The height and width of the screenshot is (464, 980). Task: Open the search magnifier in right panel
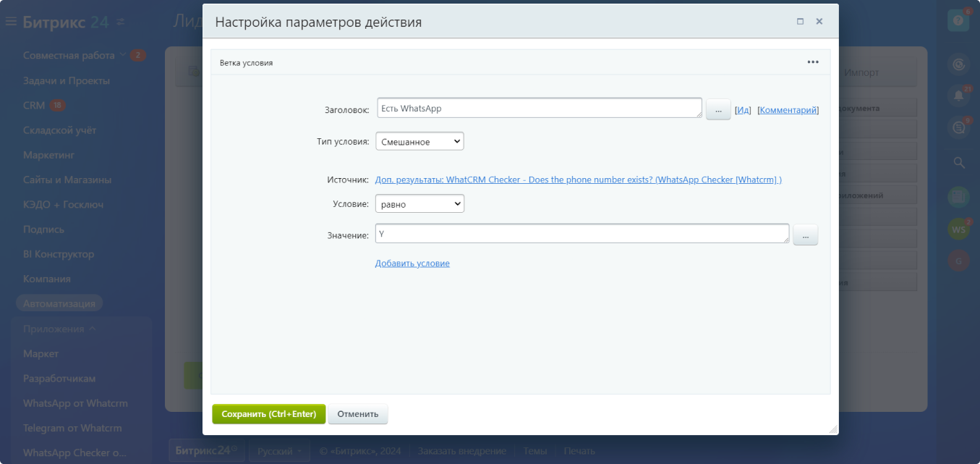coord(958,163)
